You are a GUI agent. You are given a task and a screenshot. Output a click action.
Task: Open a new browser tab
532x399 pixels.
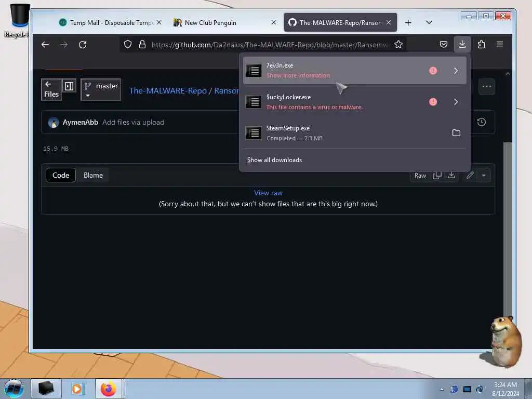(408, 23)
